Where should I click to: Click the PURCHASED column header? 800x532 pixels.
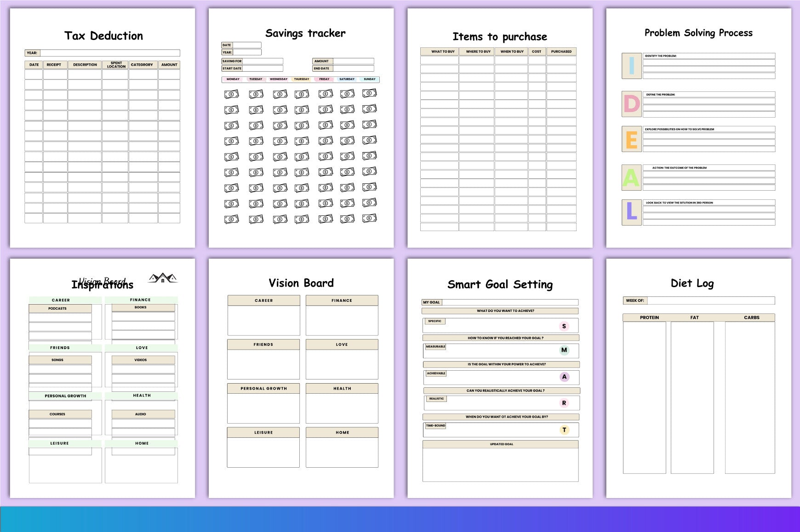pos(561,51)
